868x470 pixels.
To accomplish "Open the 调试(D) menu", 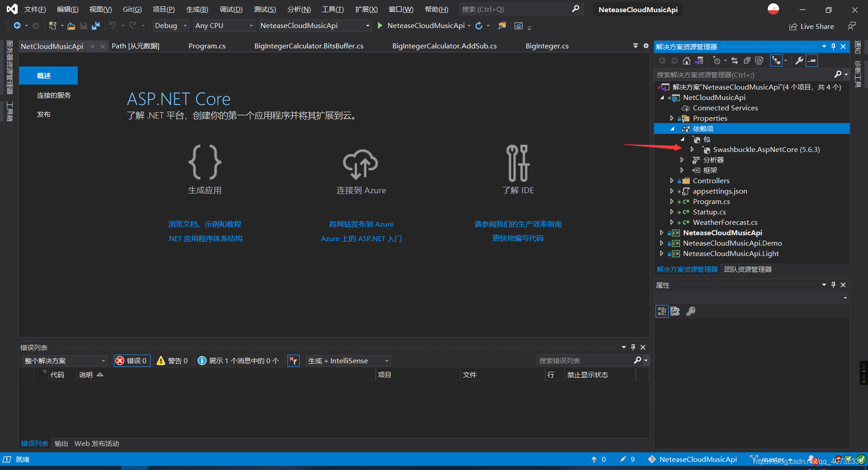I will [231, 9].
